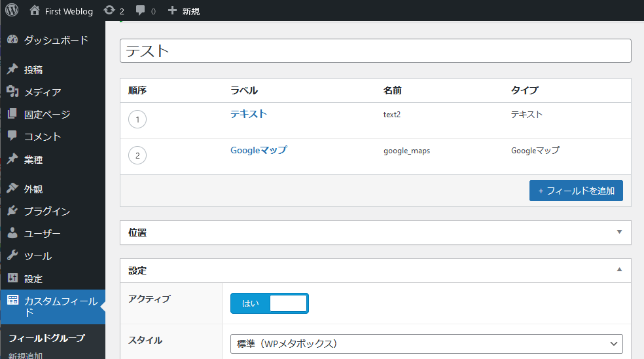
Task: Open フィールドグループ submenu item
Action: [x=47, y=338]
